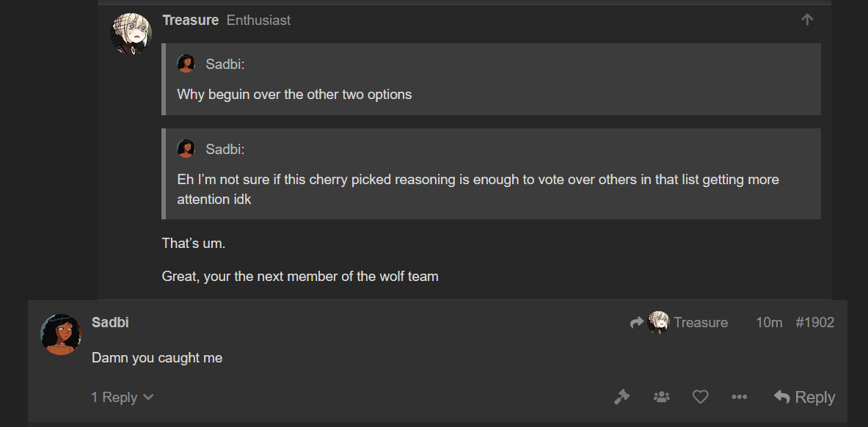Open the three-dots more actions menu
Image resolution: width=868 pixels, height=427 pixels.
(740, 397)
